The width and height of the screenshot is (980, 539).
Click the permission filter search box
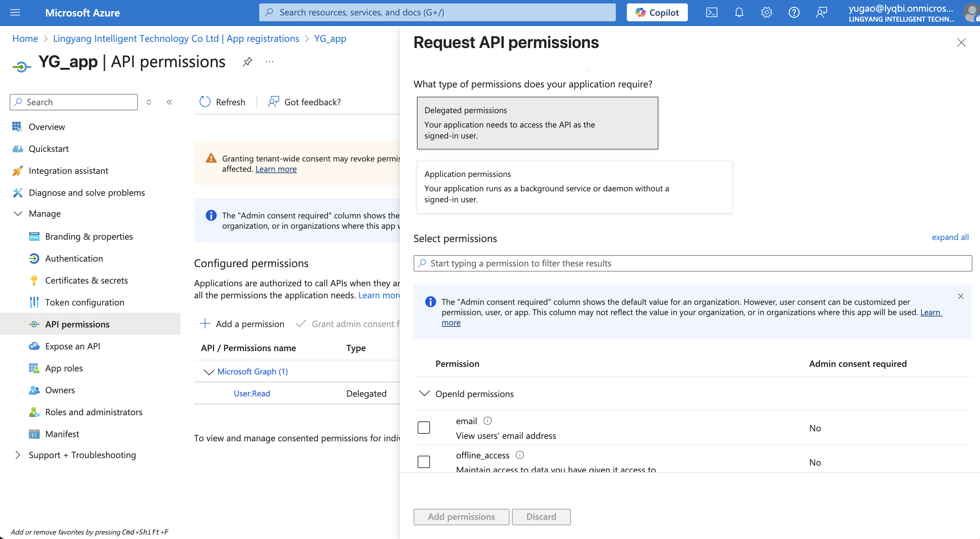692,263
